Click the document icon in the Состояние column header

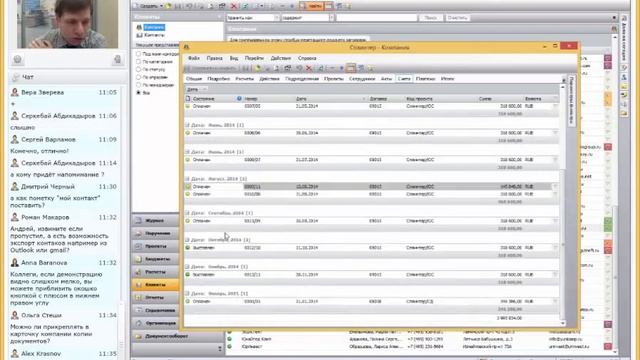pyautogui.click(x=188, y=99)
